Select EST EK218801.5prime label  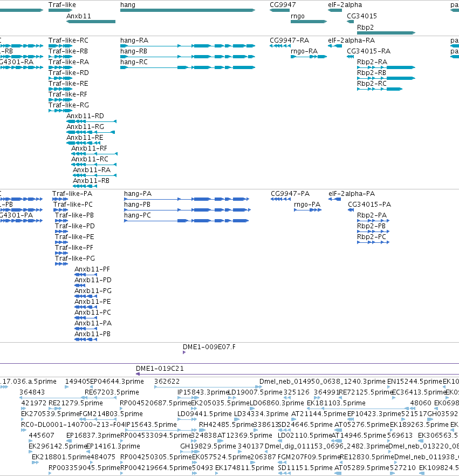pos(61,457)
